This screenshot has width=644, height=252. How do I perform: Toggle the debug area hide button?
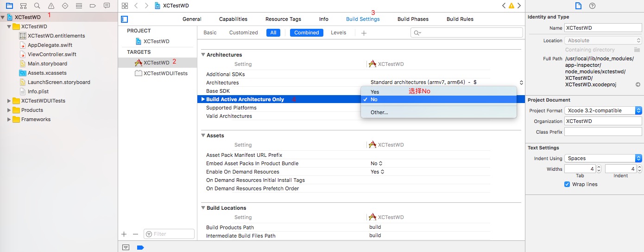(126, 247)
